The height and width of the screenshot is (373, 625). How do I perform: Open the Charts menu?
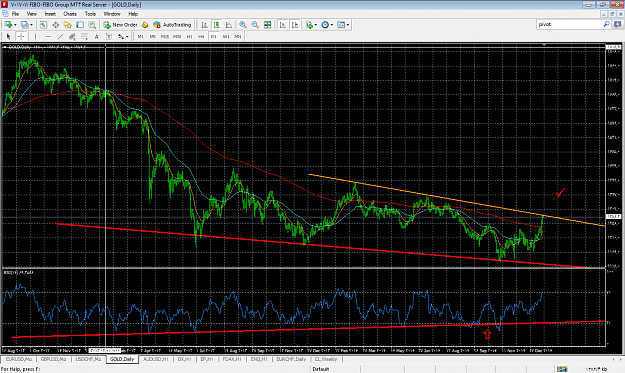click(x=70, y=14)
